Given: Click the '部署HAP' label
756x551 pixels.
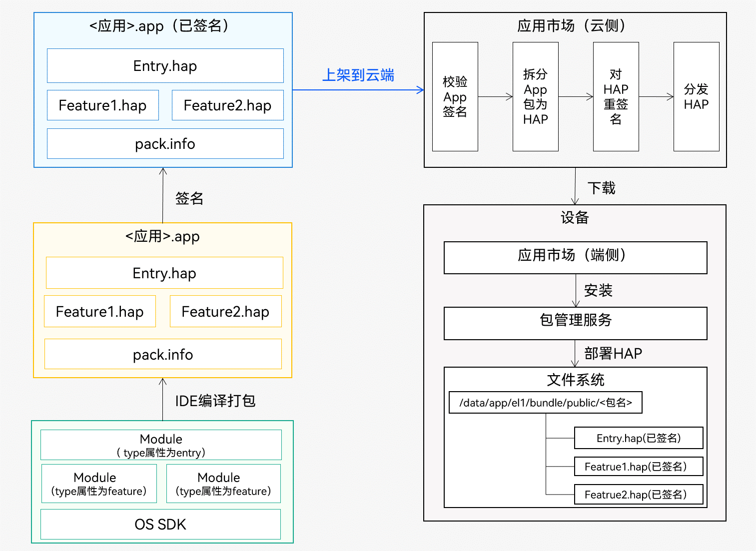Looking at the screenshot, I should pyautogui.click(x=613, y=354).
